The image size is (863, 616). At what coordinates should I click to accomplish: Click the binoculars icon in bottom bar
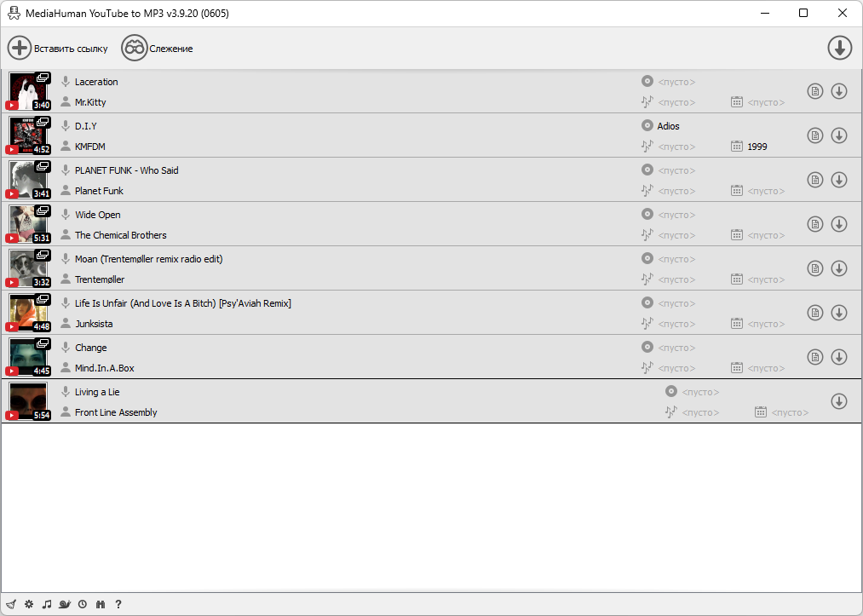tap(101, 604)
